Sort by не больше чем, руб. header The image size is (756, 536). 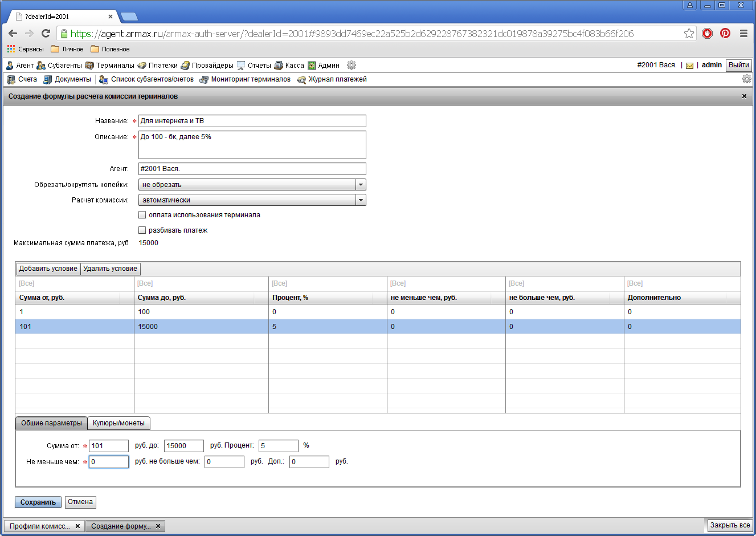click(565, 298)
